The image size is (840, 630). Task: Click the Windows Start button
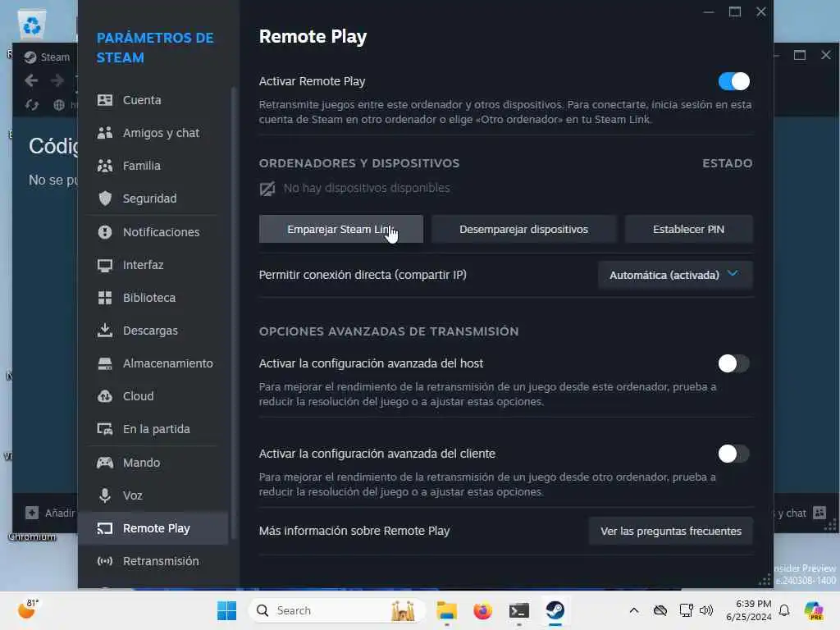[x=226, y=610]
